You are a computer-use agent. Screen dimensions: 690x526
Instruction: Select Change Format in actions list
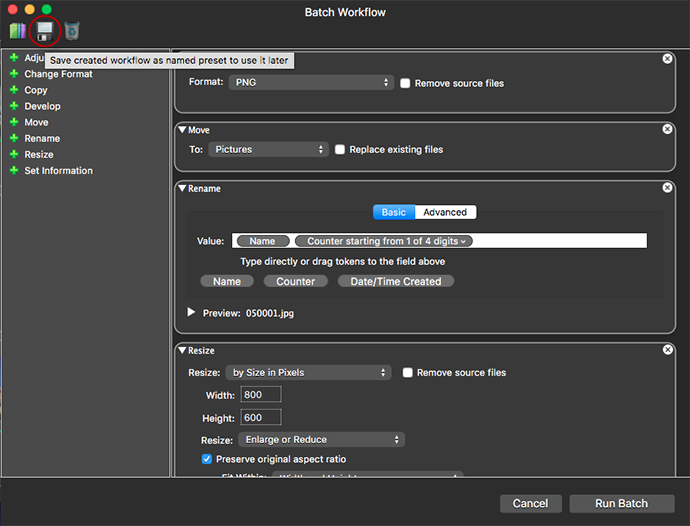point(59,74)
